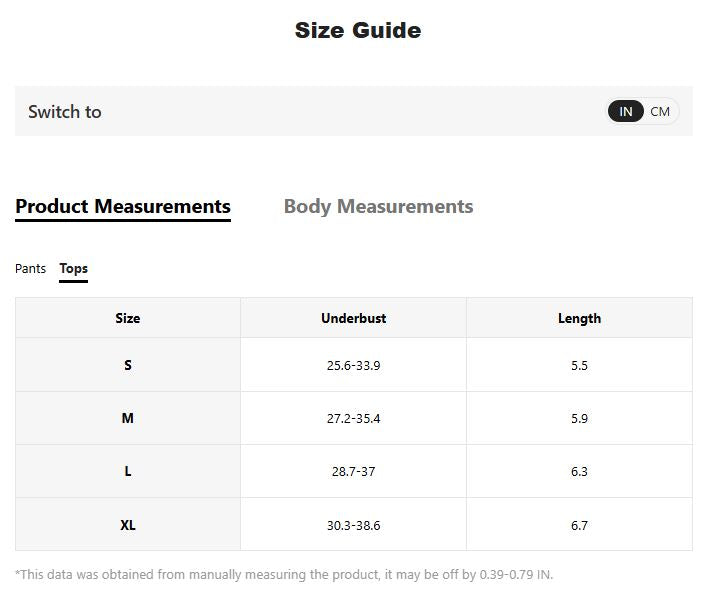Screen dimensions: 716x594
Task: Click the size S row label
Action: (x=128, y=365)
